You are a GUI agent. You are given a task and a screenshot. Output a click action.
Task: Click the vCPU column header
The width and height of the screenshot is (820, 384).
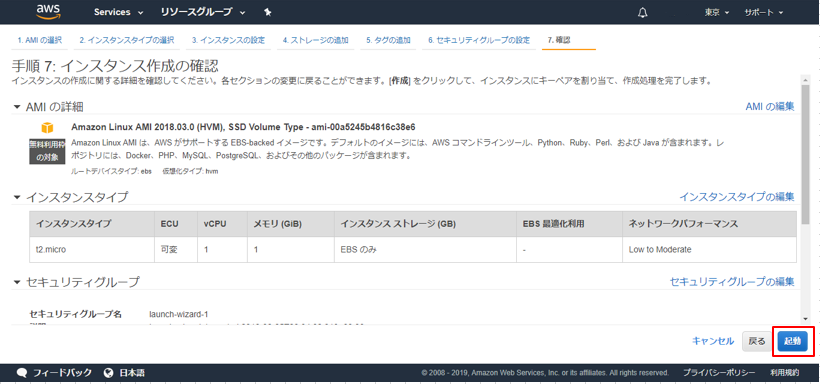[x=222, y=224]
